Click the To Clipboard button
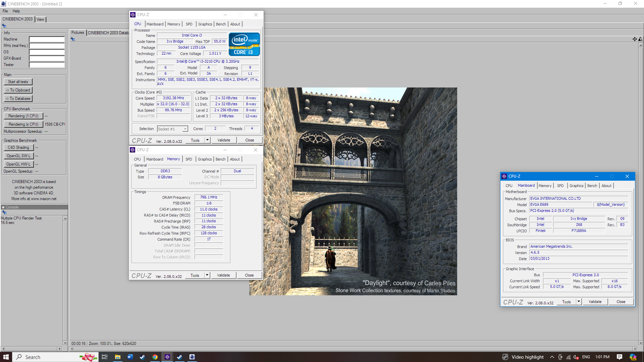This screenshot has width=644, height=362. click(18, 90)
